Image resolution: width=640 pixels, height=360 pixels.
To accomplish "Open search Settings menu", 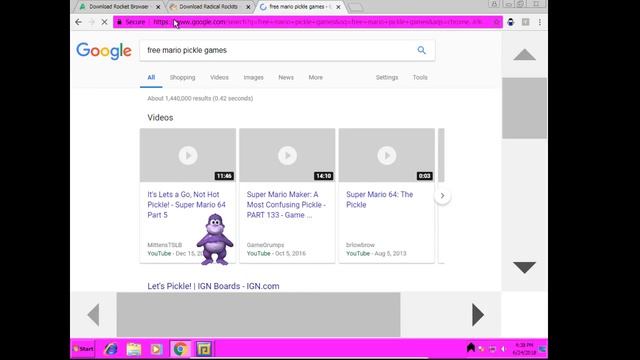I will (x=387, y=78).
